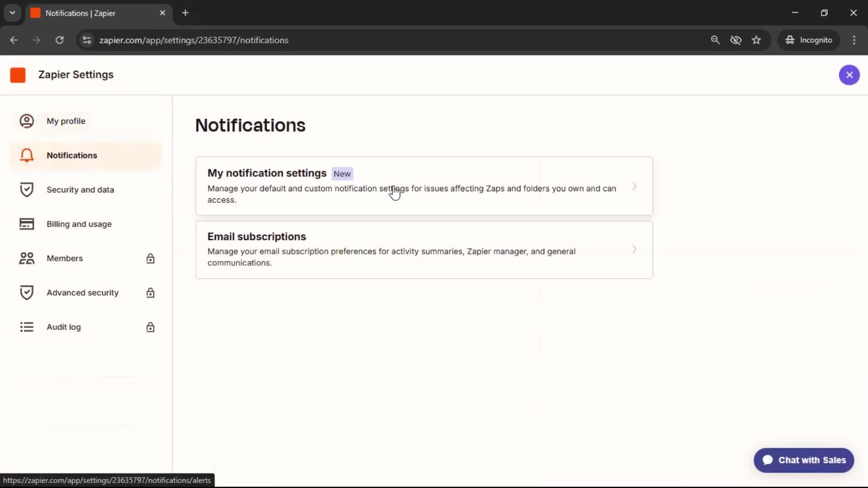Click the site information icon in address bar
The width and height of the screenshot is (868, 488).
pos(87,40)
